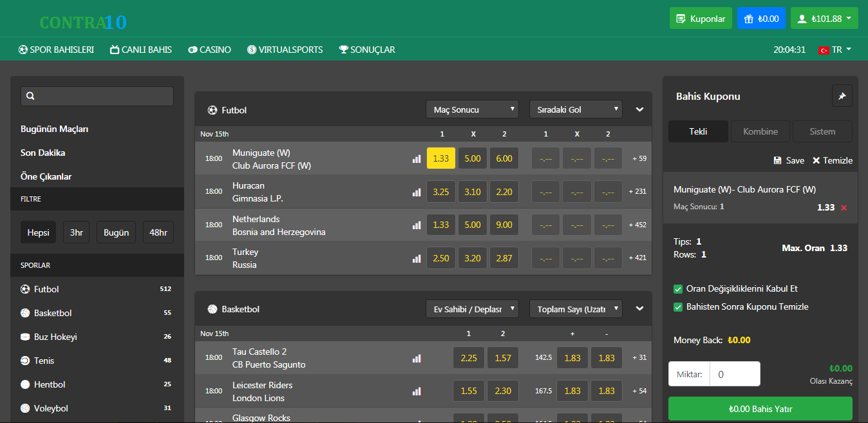The image size is (868, 423).
Task: Switch to the Kombine tab
Action: click(x=760, y=131)
